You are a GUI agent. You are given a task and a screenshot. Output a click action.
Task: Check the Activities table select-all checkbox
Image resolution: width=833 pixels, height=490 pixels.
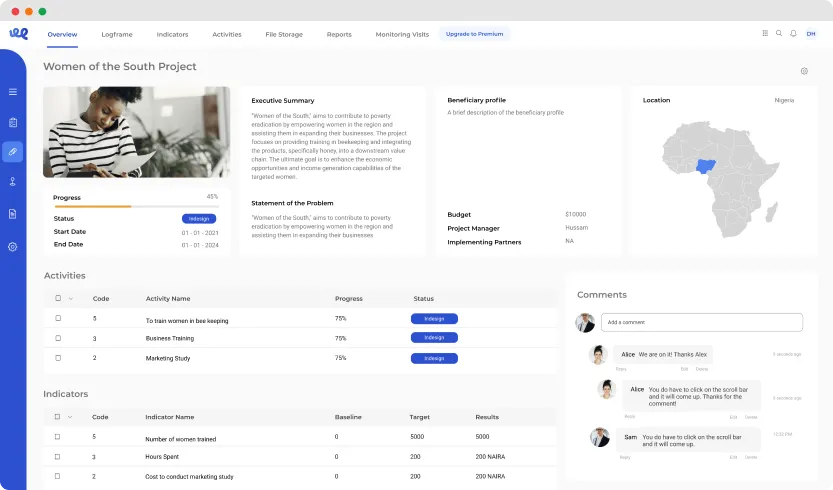coord(58,298)
